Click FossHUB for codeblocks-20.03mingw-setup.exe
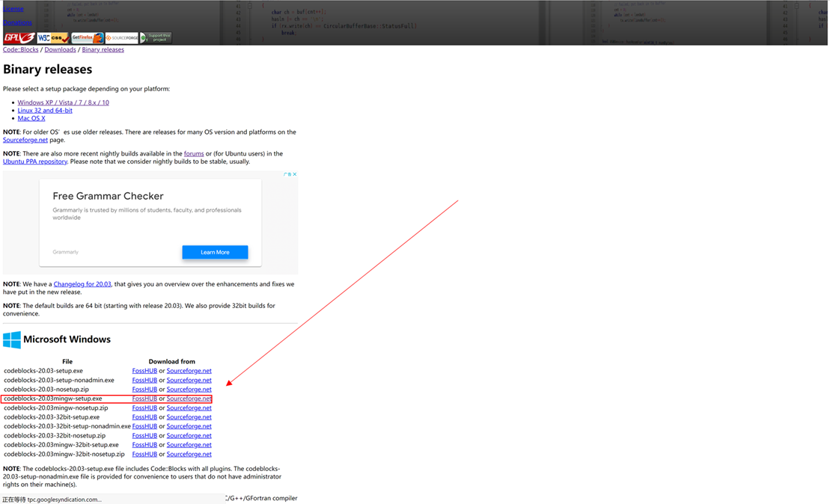The width and height of the screenshot is (830, 504). click(x=144, y=399)
